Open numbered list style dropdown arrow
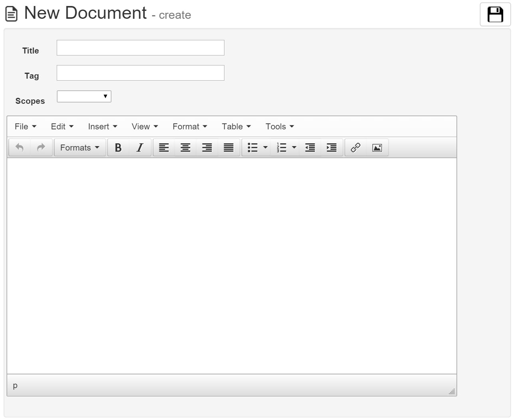Viewport: 514px width, 420px height. [294, 148]
